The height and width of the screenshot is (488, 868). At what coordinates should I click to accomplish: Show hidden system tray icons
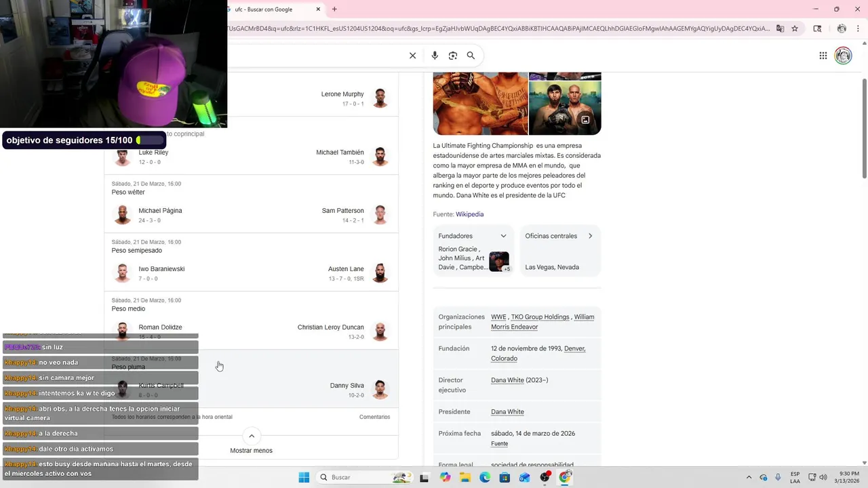coord(749,477)
